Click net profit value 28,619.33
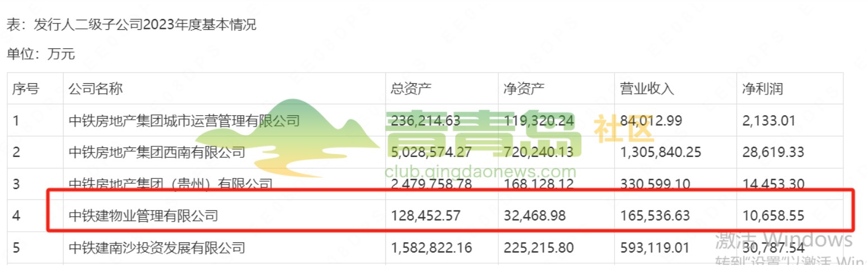 click(773, 152)
